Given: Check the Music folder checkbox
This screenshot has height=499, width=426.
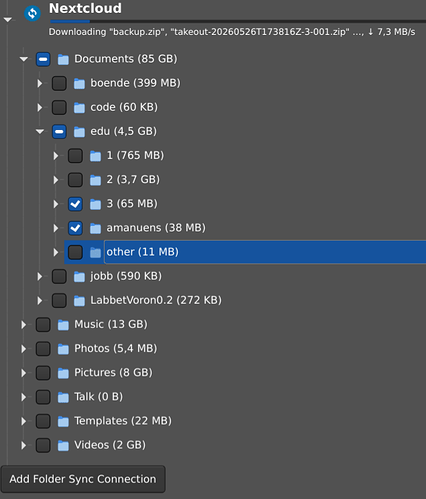Looking at the screenshot, I should point(43,325).
